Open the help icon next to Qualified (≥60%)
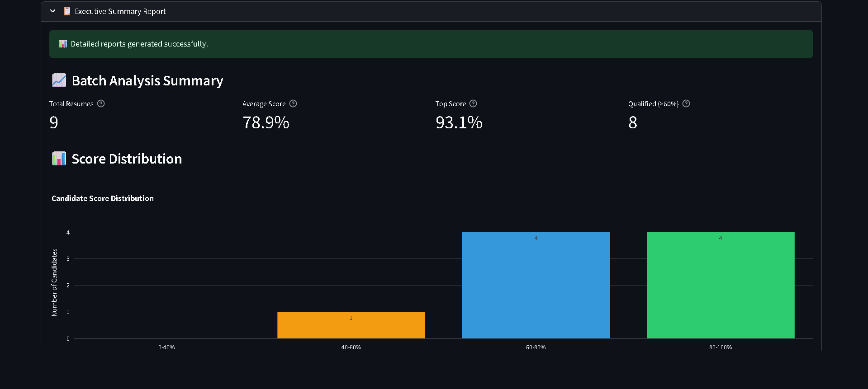The width and height of the screenshot is (868, 389). click(x=686, y=103)
